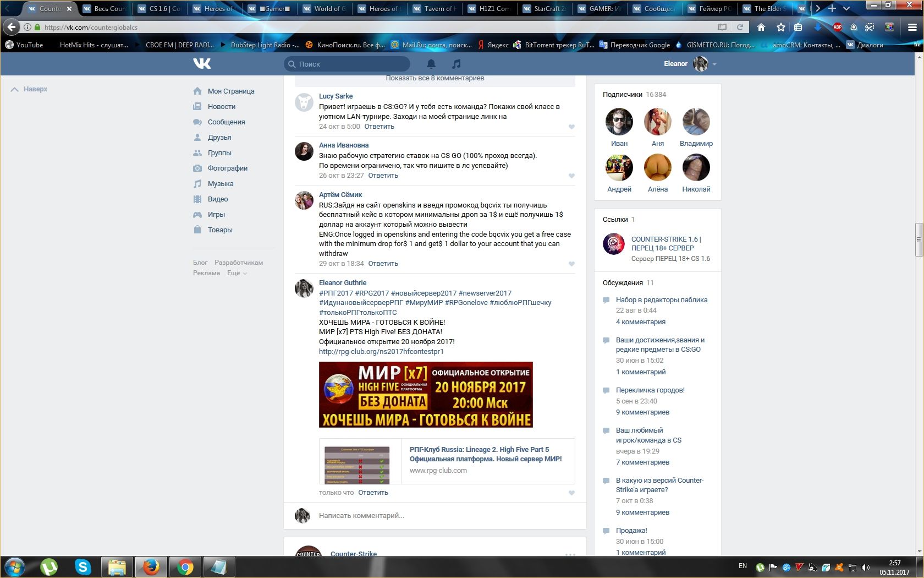Open the YouTube bookmark
This screenshot has height=578, width=924.
[24, 45]
